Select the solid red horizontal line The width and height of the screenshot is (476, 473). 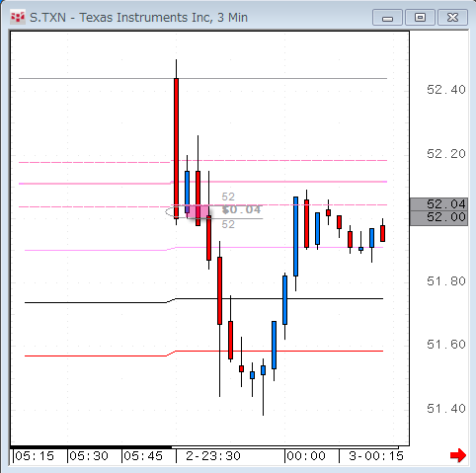tap(203, 353)
